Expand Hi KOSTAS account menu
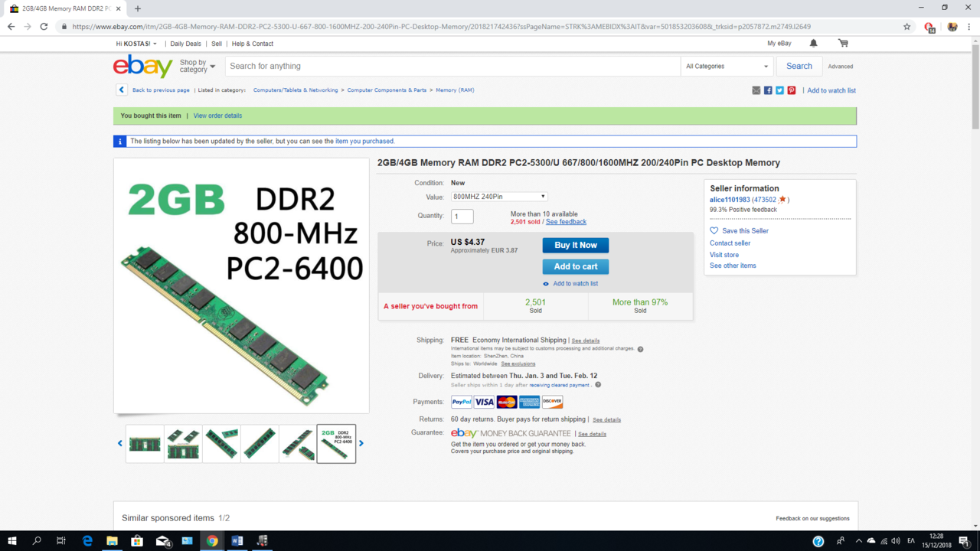This screenshot has width=980, height=551. 136,44
